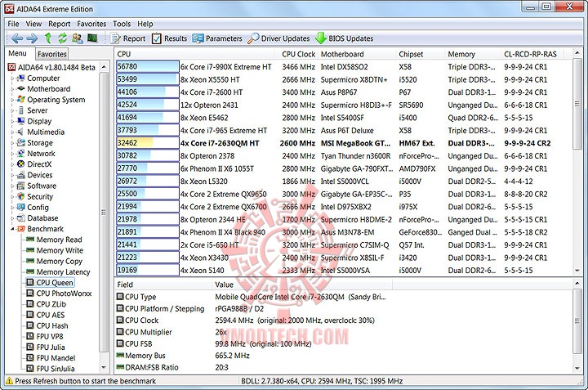Select Memory Latency benchmark
The image size is (588, 390).
[64, 271]
